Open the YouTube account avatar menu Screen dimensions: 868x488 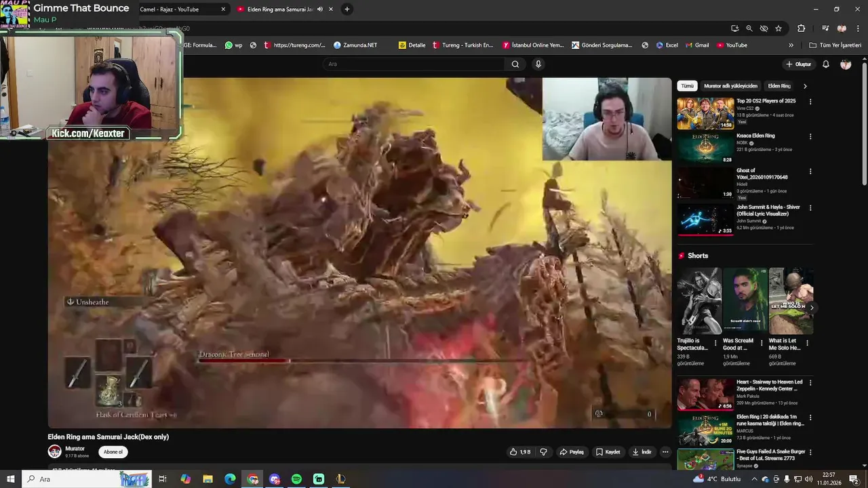tap(846, 64)
